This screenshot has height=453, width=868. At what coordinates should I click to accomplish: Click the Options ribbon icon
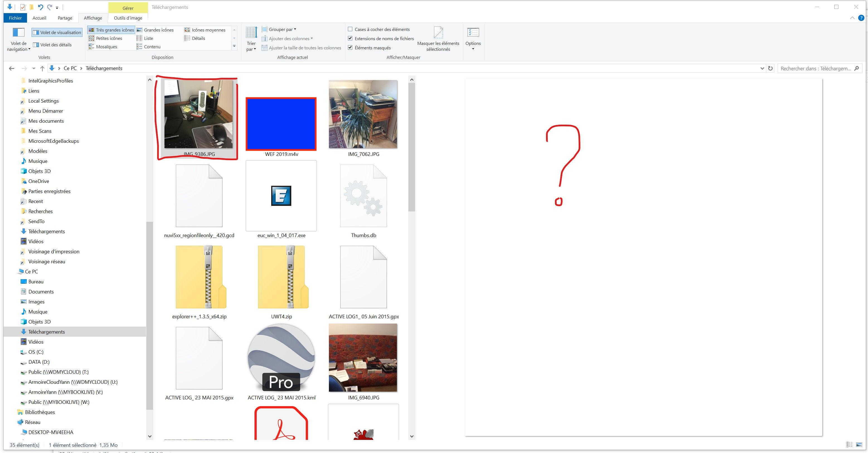coord(473,33)
